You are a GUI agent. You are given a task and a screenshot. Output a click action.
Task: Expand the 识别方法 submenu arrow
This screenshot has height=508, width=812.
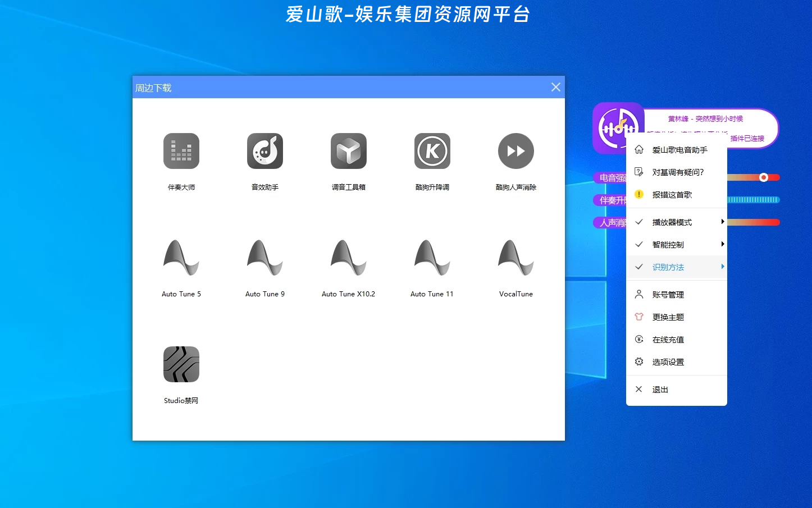(723, 267)
